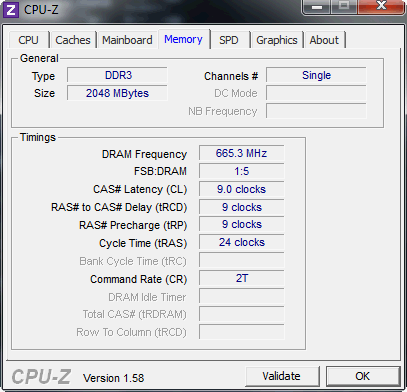This screenshot has height=392, width=407.
Task: Click the General group heading
Action: (39, 58)
